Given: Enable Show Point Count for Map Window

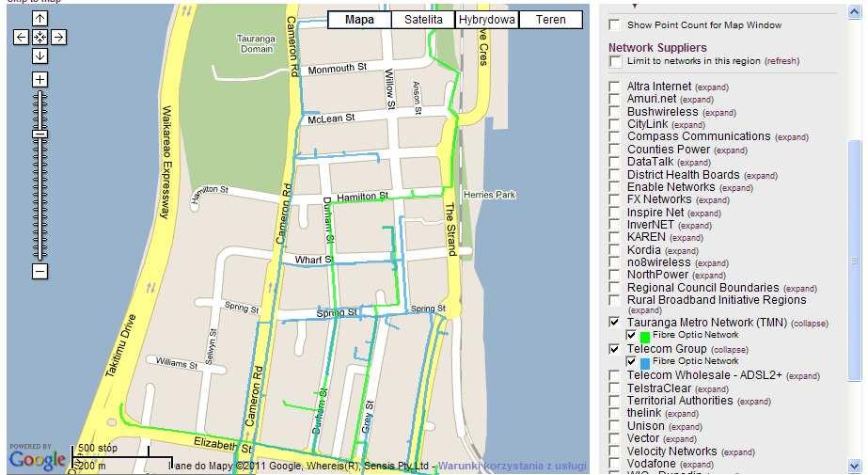Looking at the screenshot, I should pos(614,24).
